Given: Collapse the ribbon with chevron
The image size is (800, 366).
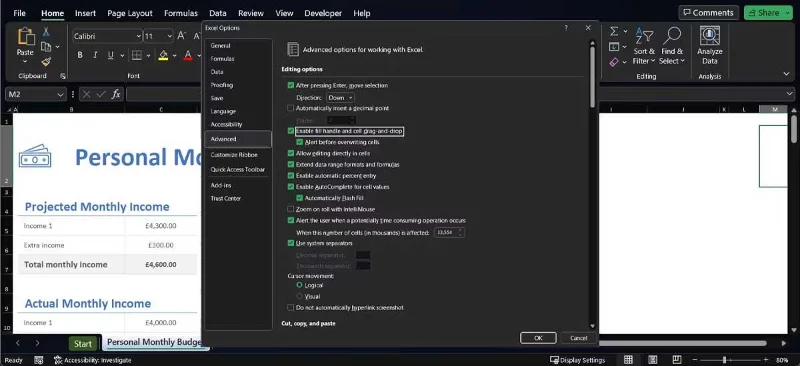Looking at the screenshot, I should pyautogui.click(x=786, y=74).
